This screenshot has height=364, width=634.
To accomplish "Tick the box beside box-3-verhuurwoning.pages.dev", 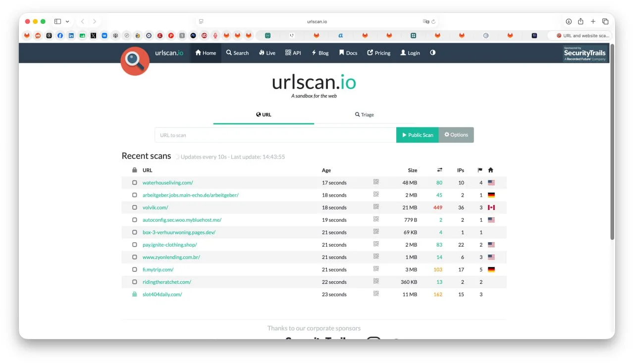I will coord(134,232).
